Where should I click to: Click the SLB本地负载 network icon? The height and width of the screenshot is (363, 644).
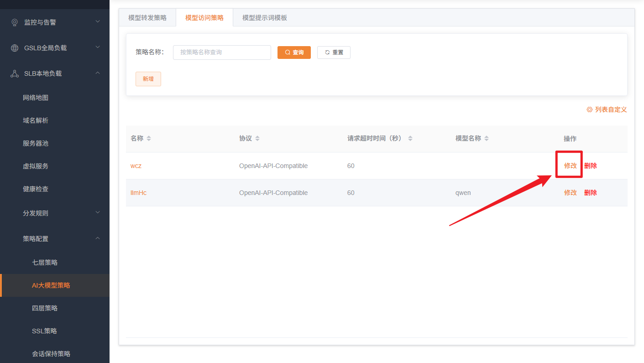point(15,74)
